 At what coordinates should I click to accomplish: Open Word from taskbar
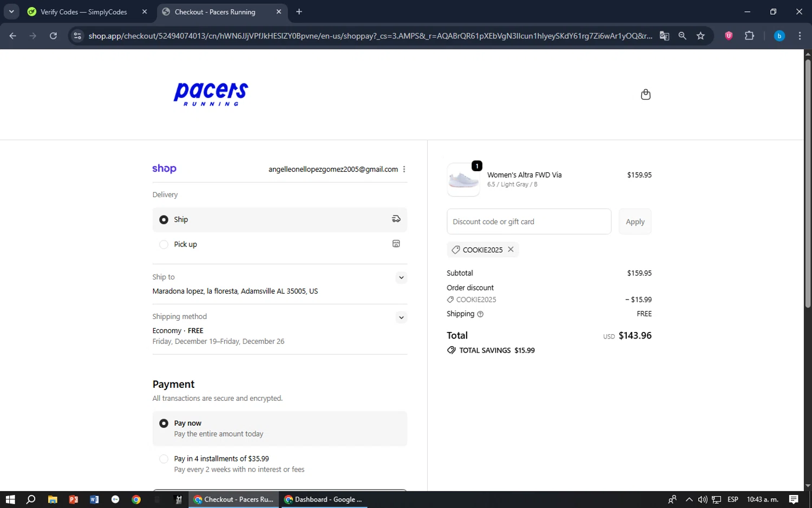(x=94, y=499)
